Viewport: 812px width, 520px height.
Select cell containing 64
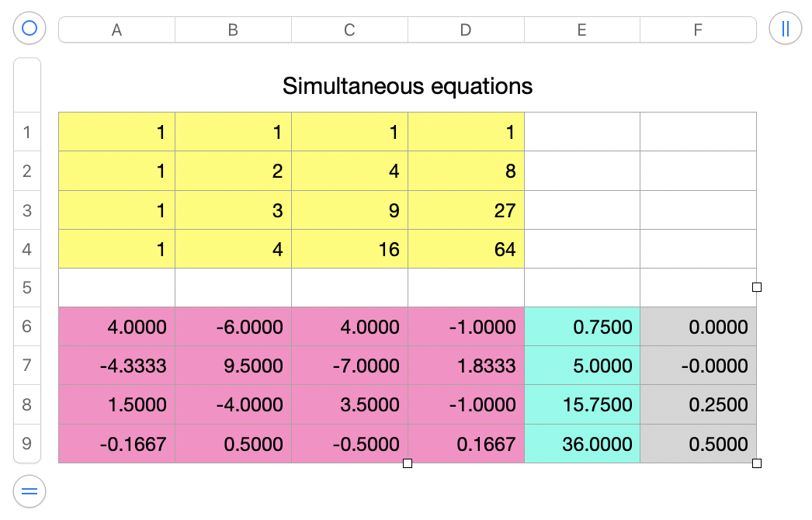pyautogui.click(x=466, y=249)
